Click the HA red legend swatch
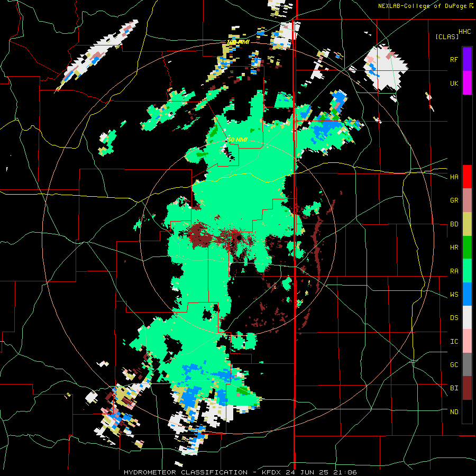476x476 pixels. (x=467, y=177)
